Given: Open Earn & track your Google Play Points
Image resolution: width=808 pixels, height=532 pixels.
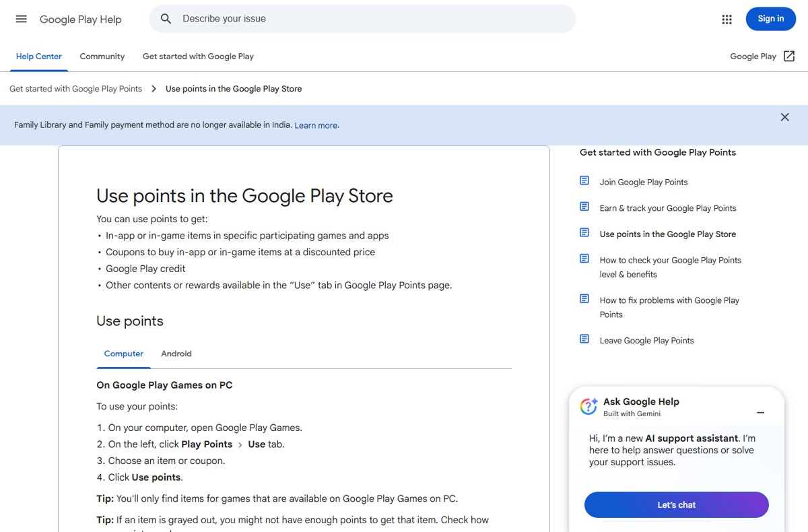Looking at the screenshot, I should click(668, 208).
